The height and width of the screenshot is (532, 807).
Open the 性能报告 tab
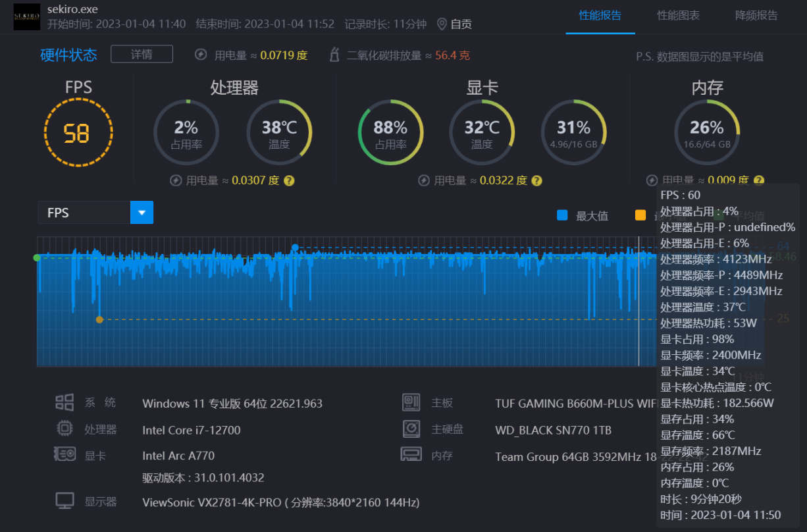tap(600, 16)
